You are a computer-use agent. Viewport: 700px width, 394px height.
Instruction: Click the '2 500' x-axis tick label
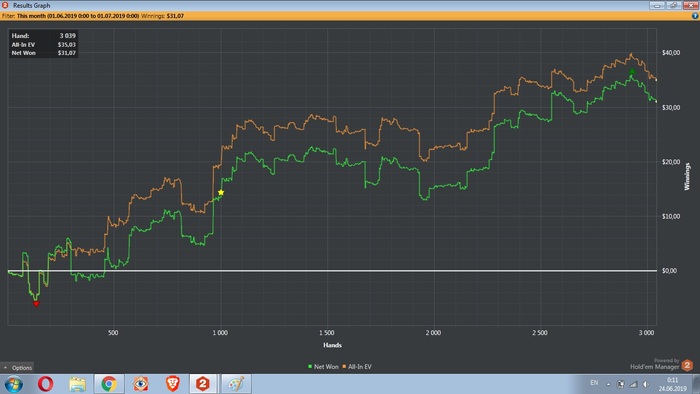point(540,333)
